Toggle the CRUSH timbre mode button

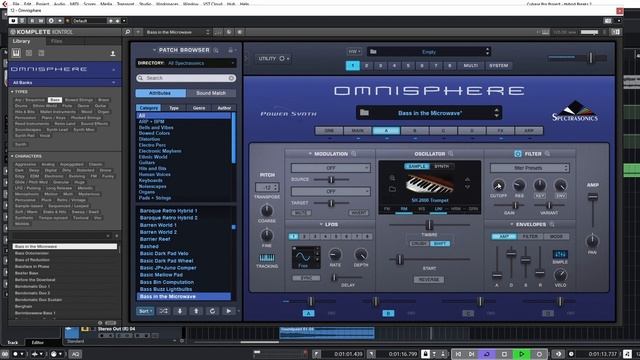point(419,244)
